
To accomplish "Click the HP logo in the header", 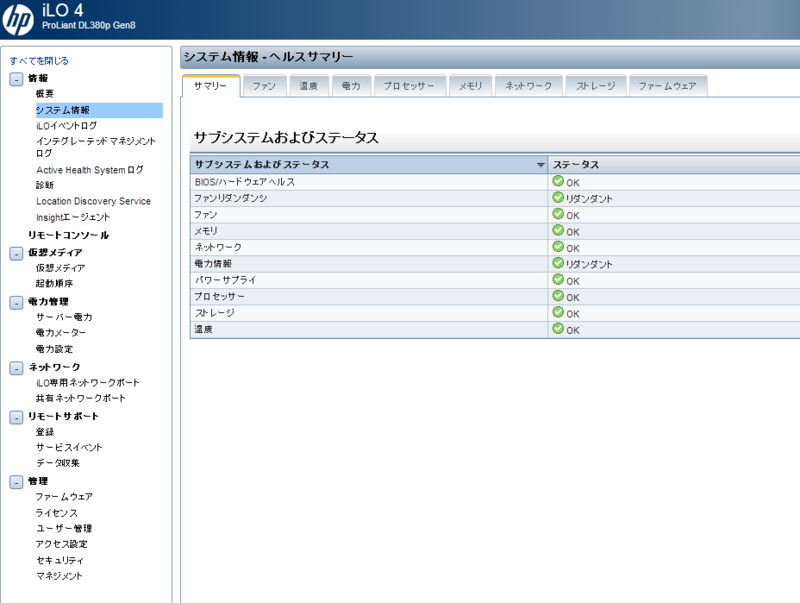I will coord(17,17).
